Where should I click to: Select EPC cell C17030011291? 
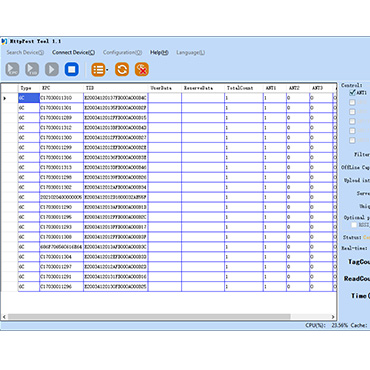coord(61,277)
